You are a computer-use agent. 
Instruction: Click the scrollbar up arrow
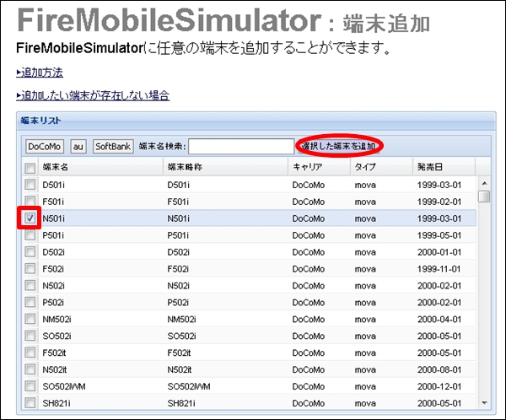[x=484, y=183]
